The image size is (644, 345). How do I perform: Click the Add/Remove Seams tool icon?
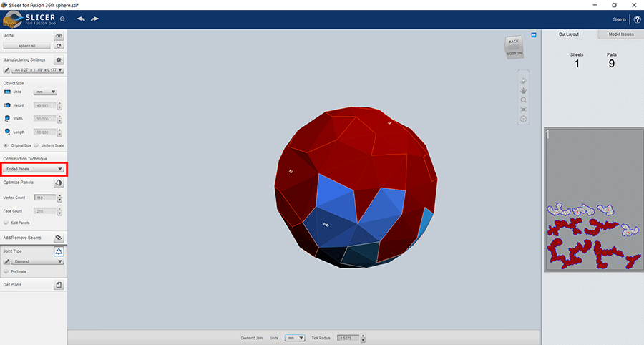[59, 238]
